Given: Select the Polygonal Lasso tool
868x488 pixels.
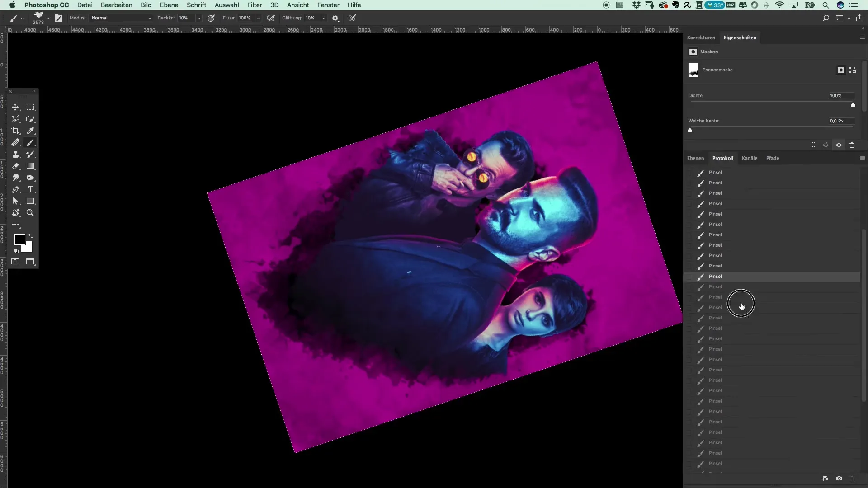Looking at the screenshot, I should pyautogui.click(x=15, y=119).
